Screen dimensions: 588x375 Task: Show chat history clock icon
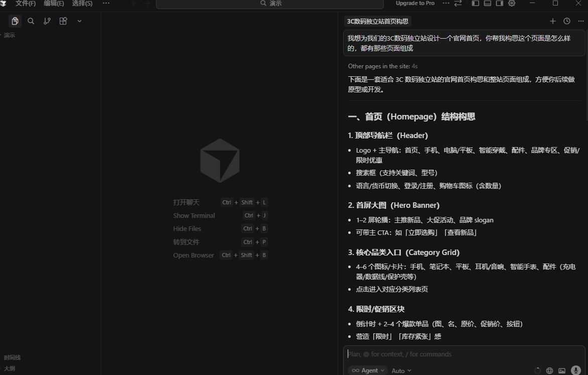[x=566, y=21]
